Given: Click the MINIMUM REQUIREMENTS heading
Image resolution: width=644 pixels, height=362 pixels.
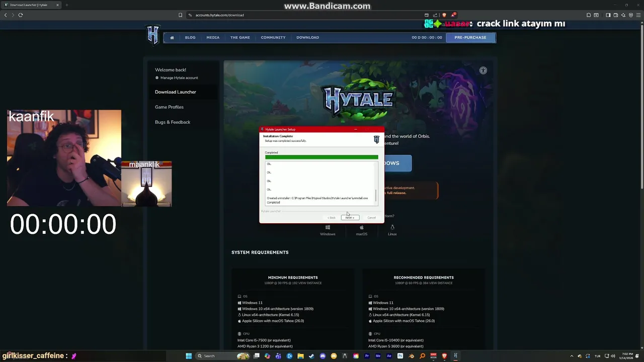Looking at the screenshot, I should [293, 278].
